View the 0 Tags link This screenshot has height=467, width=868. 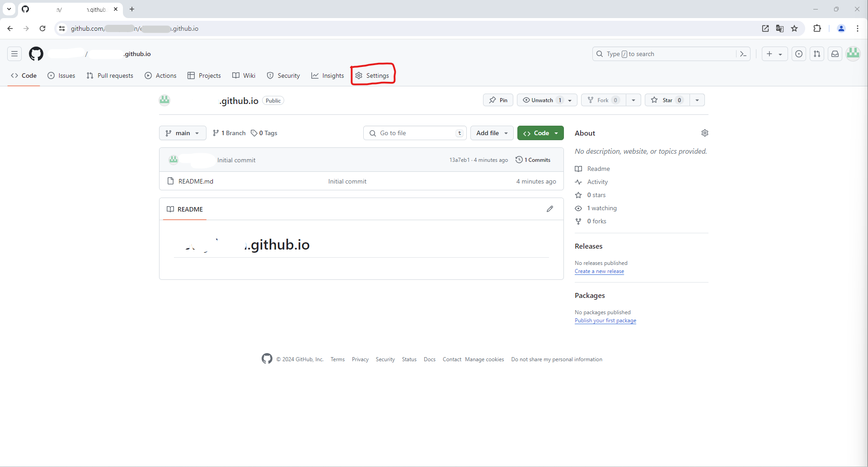pos(264,133)
